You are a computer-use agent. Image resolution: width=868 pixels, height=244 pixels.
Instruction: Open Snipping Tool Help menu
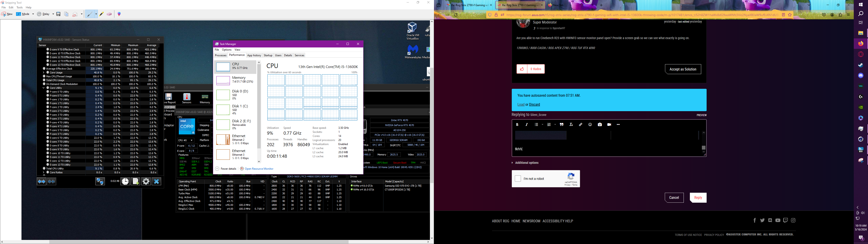pyautogui.click(x=29, y=7)
